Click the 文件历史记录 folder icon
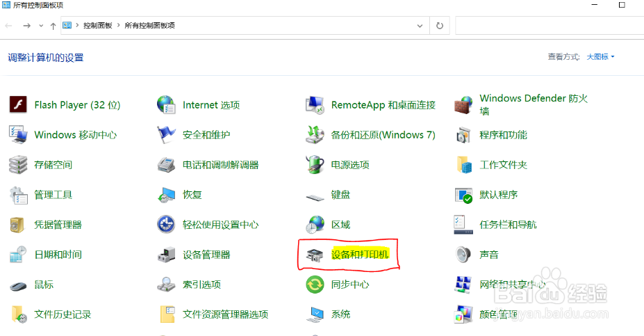This screenshot has height=336, width=644. [x=19, y=314]
